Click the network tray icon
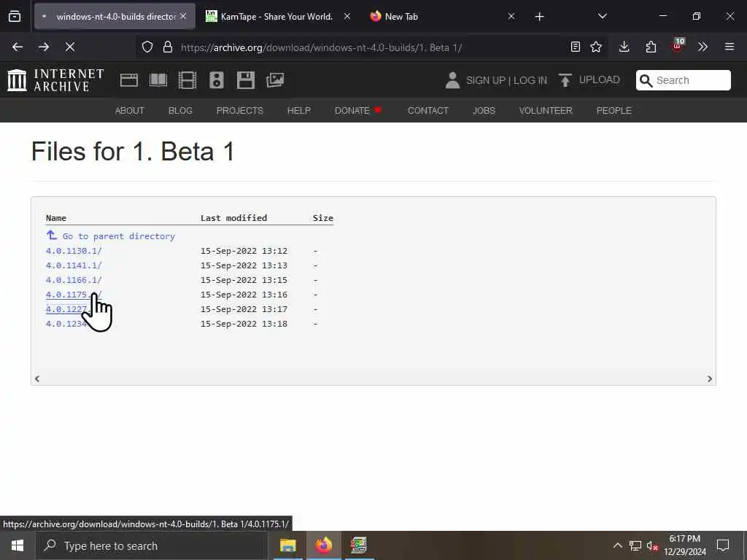Image resolution: width=747 pixels, height=560 pixels. [x=635, y=545]
